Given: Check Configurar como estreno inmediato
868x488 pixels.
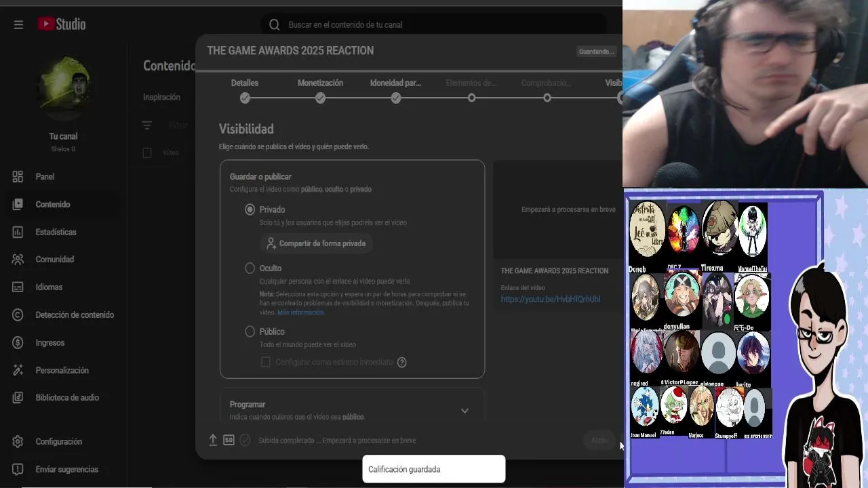Looking at the screenshot, I should coord(266,362).
